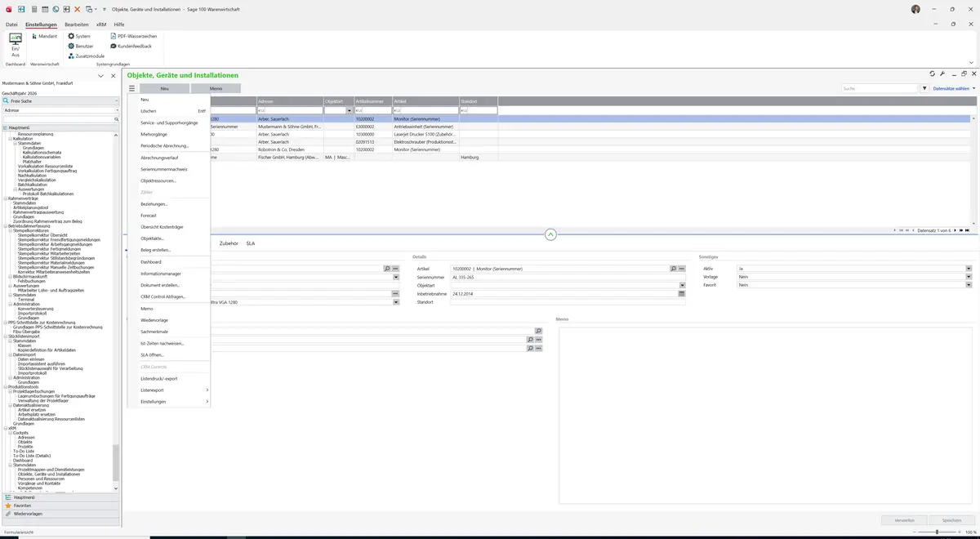Open the Wiedervorlagen navigation section
This screenshot has height=539, width=980.
[60, 514]
